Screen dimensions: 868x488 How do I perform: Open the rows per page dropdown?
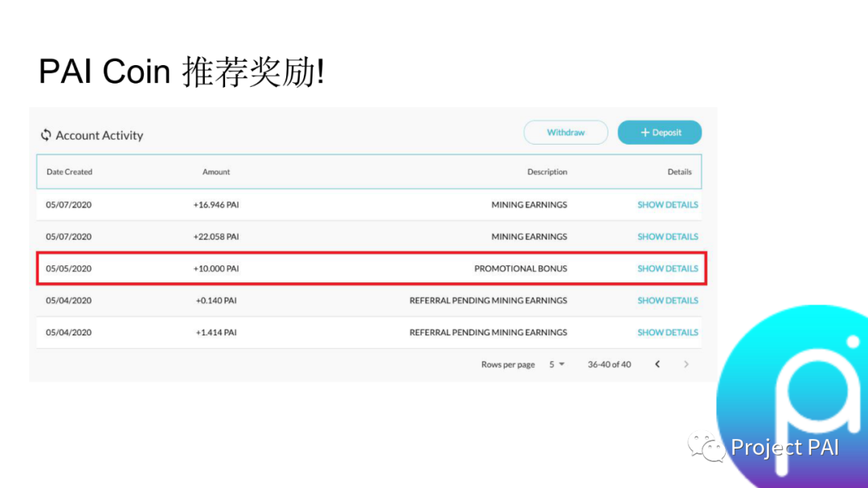coord(557,364)
